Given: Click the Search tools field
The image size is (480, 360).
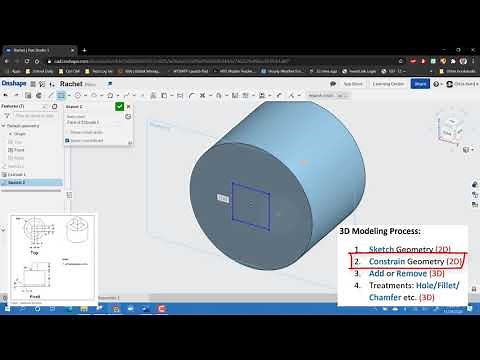Looking at the screenshot, I should (x=328, y=96).
